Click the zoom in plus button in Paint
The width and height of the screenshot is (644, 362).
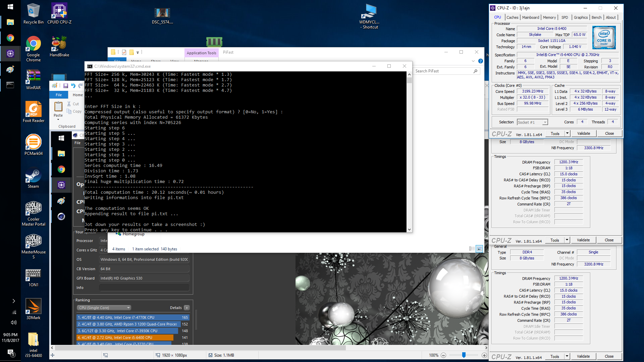pos(484,355)
